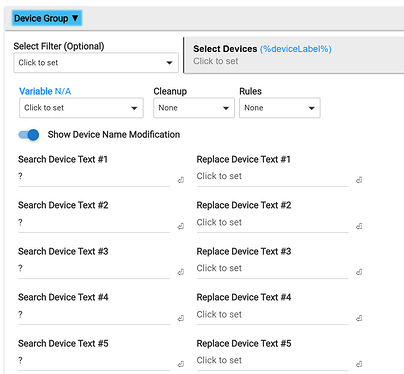This screenshot has width=404, height=374.
Task: Click Search Device Text #5 input
Action: pyautogui.click(x=94, y=361)
